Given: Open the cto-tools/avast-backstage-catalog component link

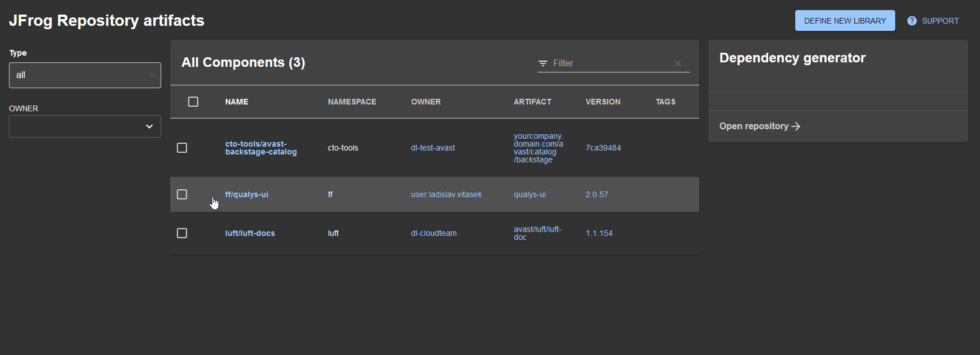Looking at the screenshot, I should click(261, 148).
